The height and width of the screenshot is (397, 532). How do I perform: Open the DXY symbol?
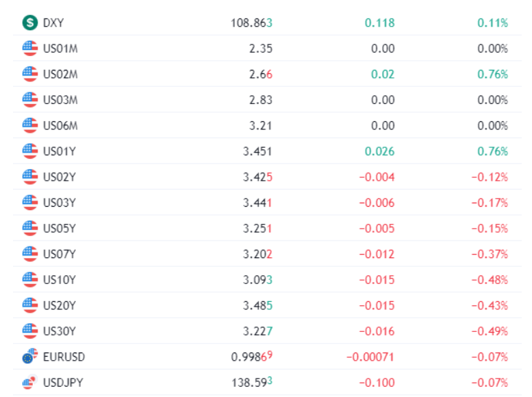53,23
